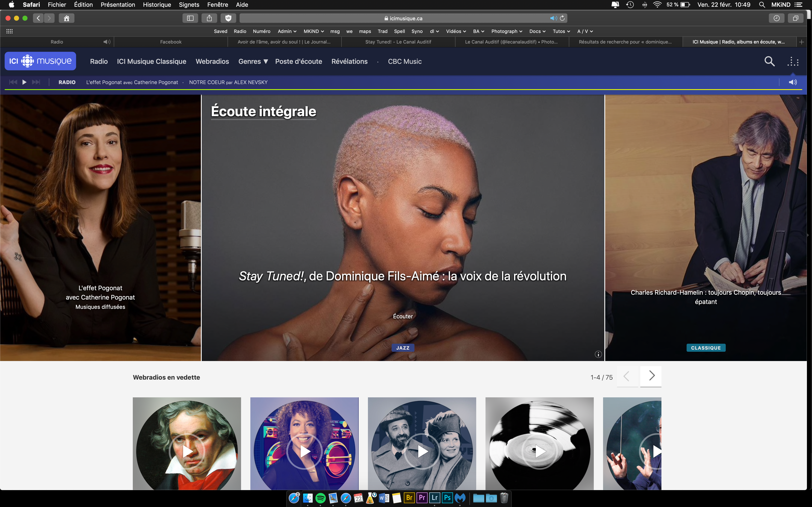Reload the page with the refresh icon
This screenshot has width=812, height=507.
(562, 18)
